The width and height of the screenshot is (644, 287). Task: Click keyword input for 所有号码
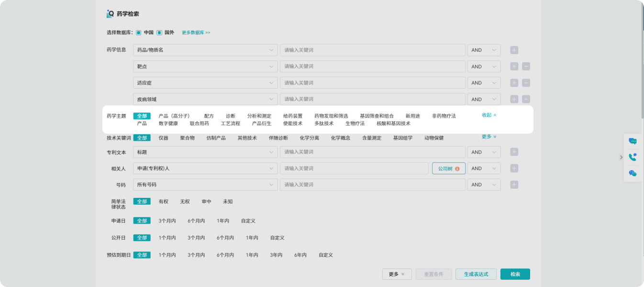coord(373,184)
